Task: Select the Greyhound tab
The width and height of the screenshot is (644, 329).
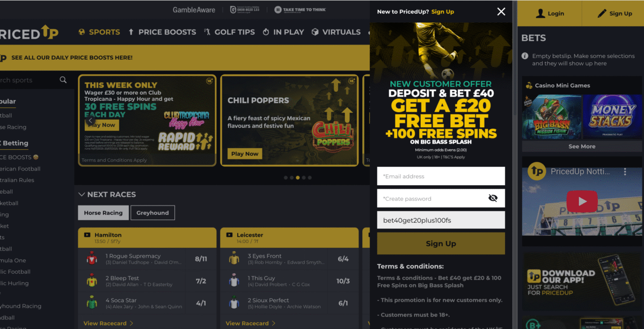Action: 152,213
